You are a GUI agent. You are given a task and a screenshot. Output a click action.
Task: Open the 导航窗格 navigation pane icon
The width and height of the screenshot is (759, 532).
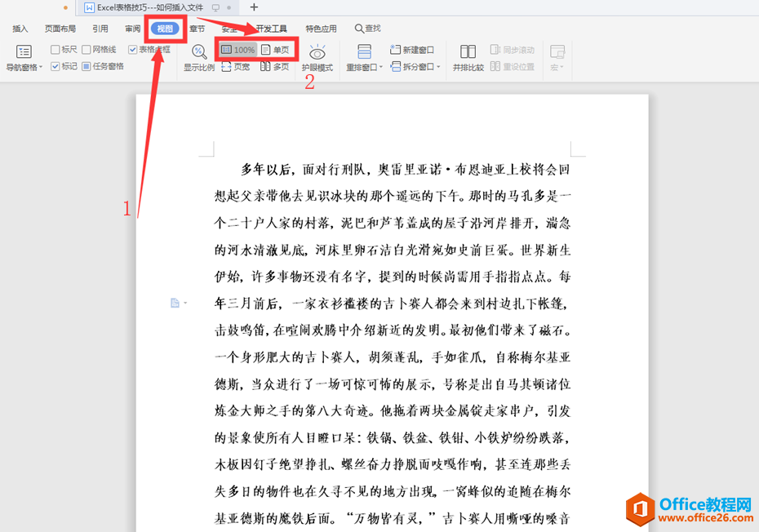24,51
